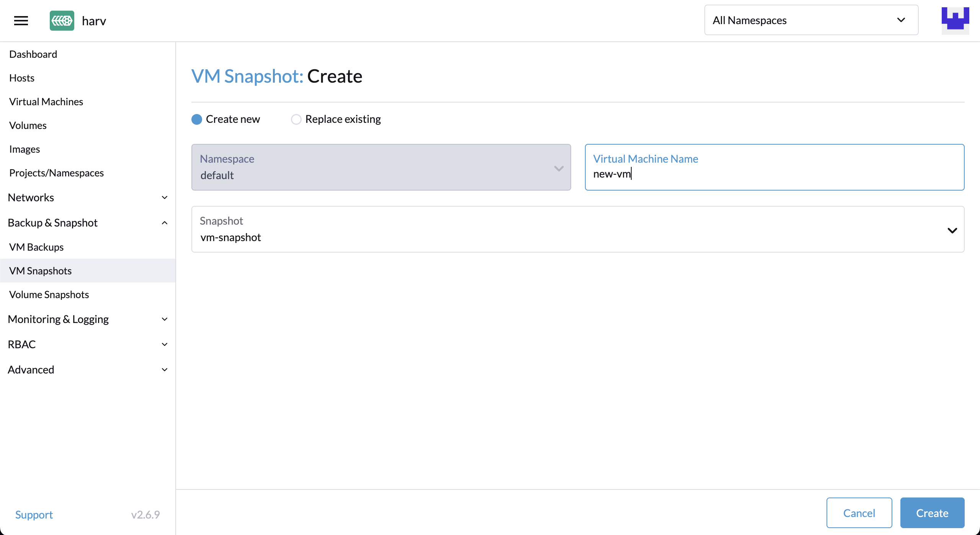
Task: Open the VM Snapshots section icon
Action: pyautogui.click(x=40, y=270)
